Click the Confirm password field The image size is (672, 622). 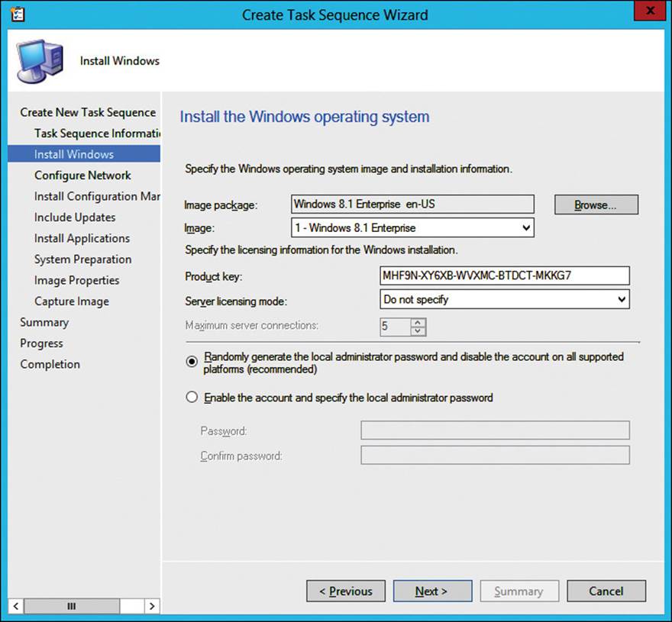point(495,455)
